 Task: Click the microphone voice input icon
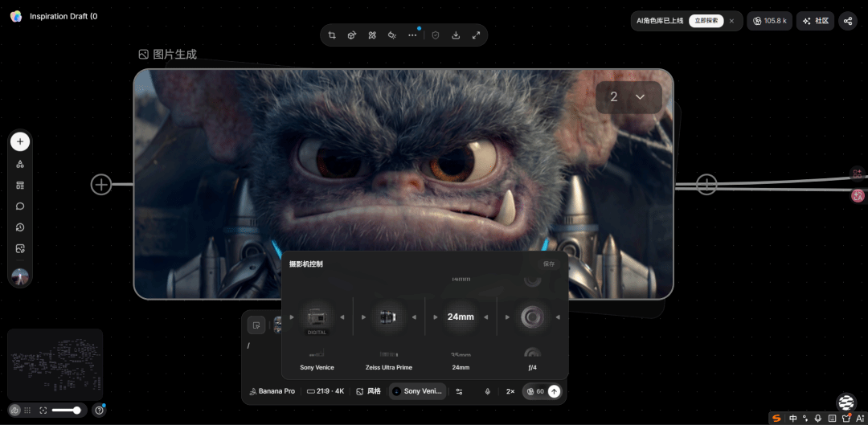point(487,391)
